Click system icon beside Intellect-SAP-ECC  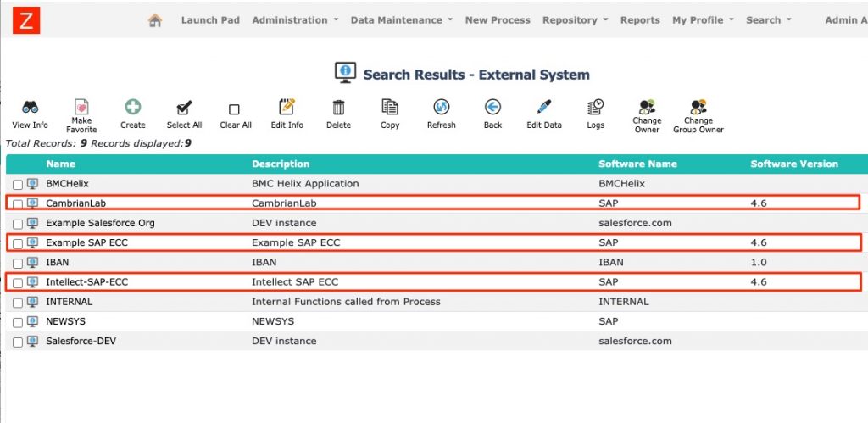pos(33,282)
